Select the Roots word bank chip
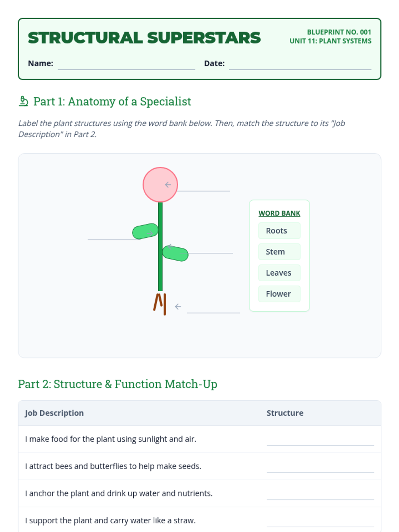 click(279, 231)
